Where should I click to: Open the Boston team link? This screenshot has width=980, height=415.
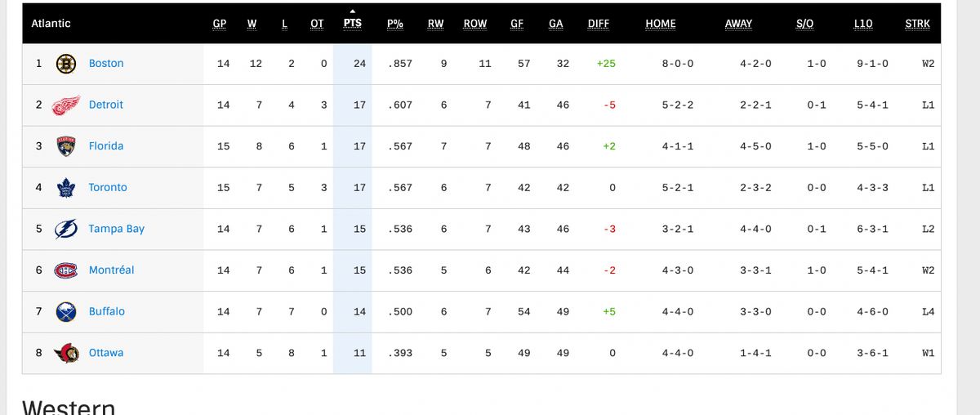[106, 64]
